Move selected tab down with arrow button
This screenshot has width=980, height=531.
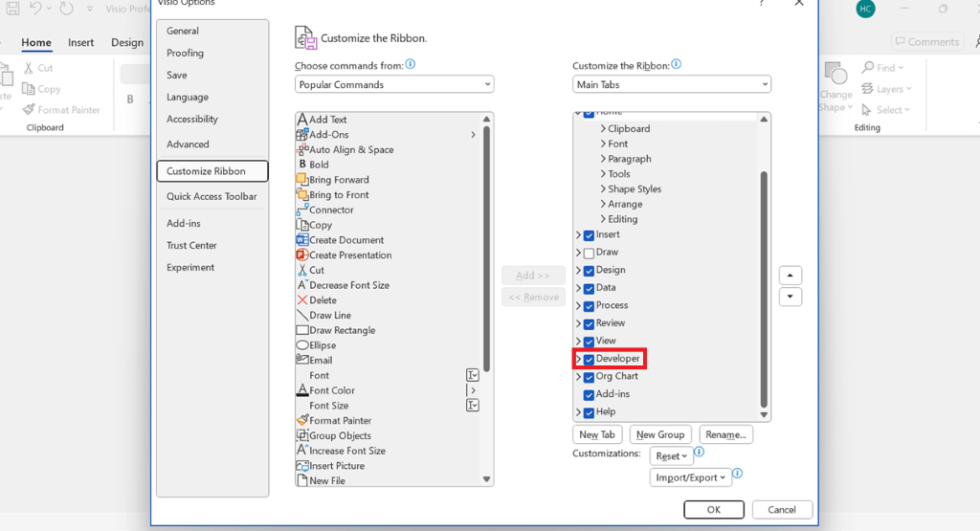pos(790,297)
